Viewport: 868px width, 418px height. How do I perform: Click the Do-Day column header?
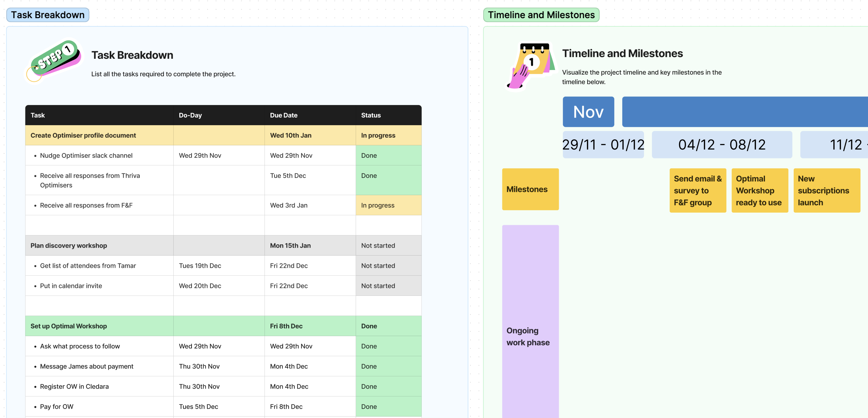[190, 115]
